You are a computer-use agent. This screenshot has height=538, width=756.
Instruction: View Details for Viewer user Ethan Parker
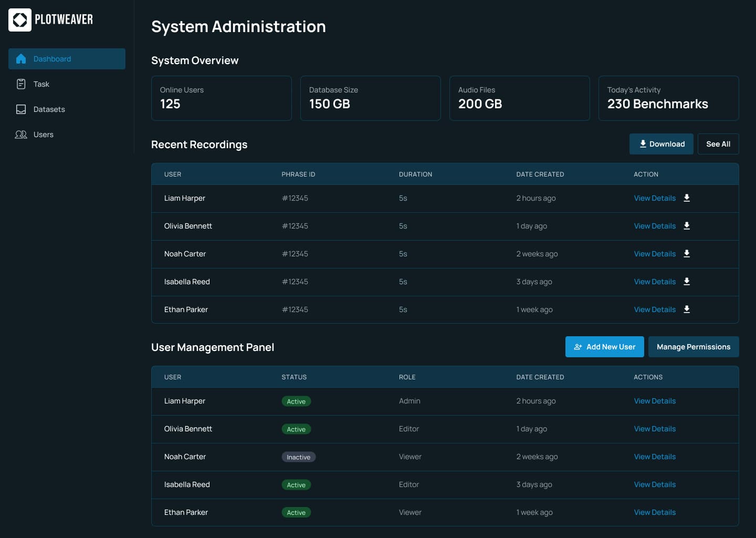tap(655, 512)
